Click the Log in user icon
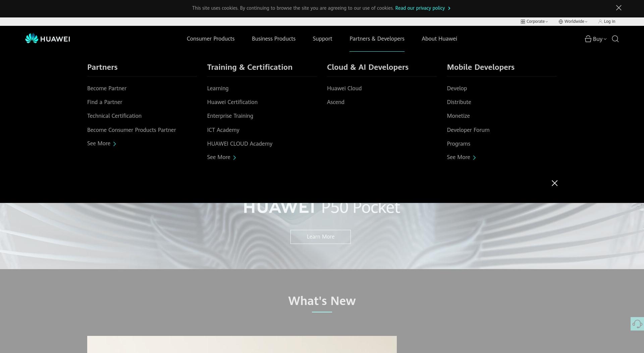Viewport: 644px width, 353px height. (600, 21)
